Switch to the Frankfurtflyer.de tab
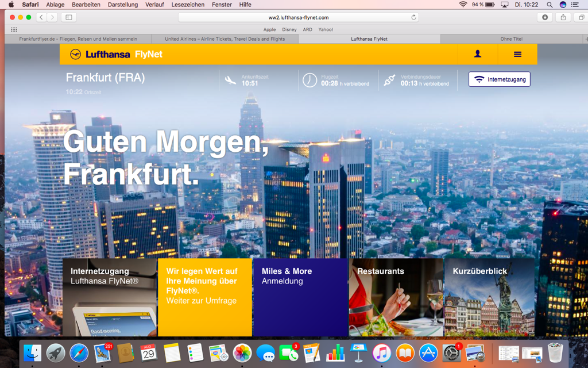Viewport: 588px width, 368px height. coord(78,39)
